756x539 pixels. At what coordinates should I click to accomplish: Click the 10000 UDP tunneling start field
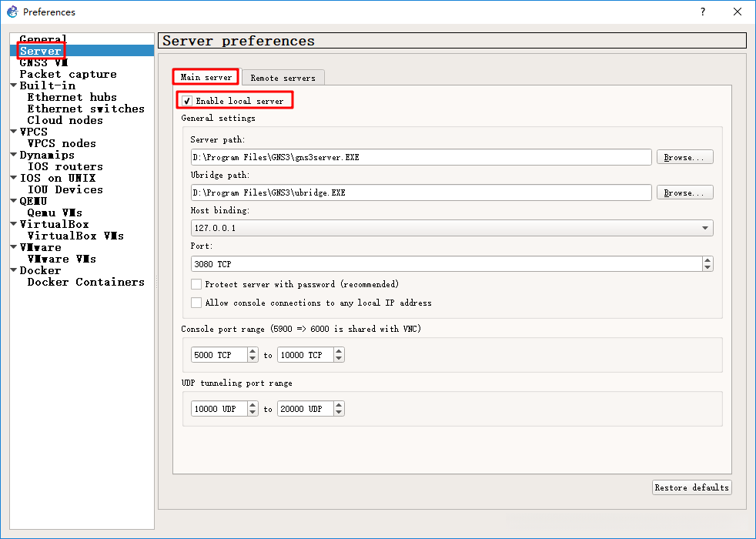click(x=219, y=409)
